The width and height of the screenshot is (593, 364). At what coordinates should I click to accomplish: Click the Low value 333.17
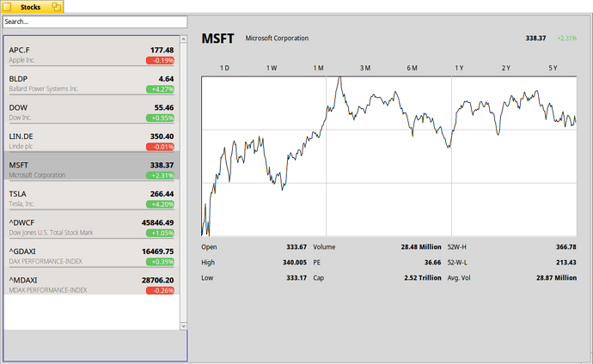point(296,278)
